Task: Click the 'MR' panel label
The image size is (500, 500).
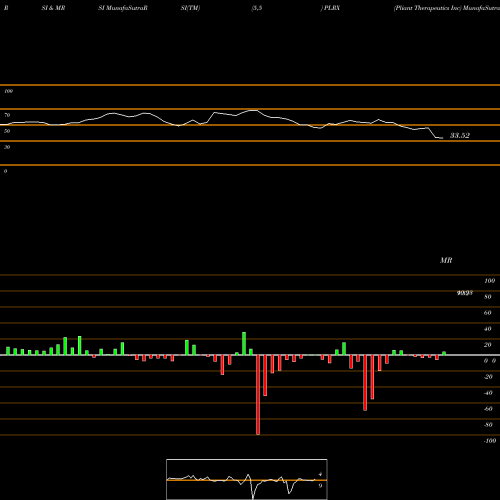Action: [x=446, y=260]
